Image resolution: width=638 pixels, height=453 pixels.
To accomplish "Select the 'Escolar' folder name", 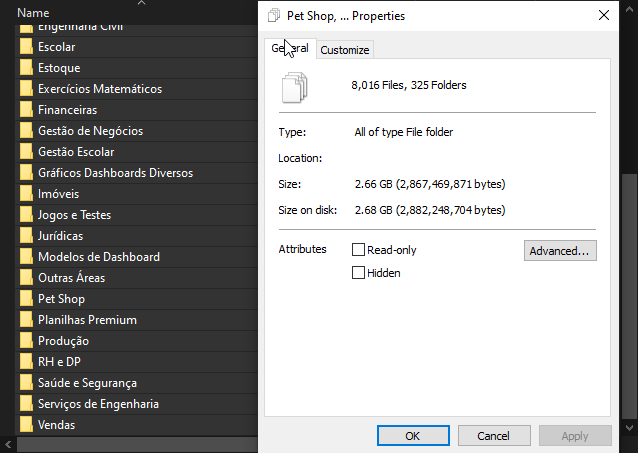I will (x=57, y=47).
